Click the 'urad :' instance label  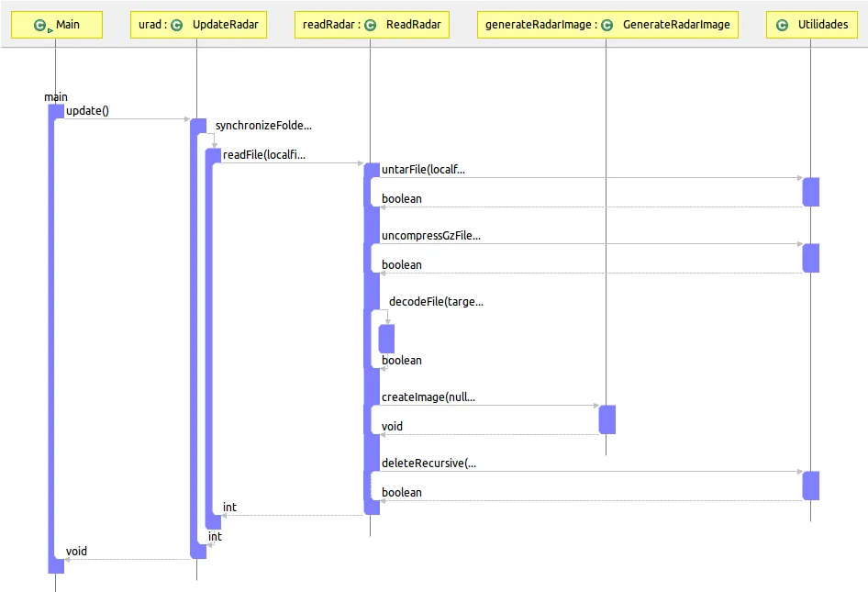coord(153,25)
